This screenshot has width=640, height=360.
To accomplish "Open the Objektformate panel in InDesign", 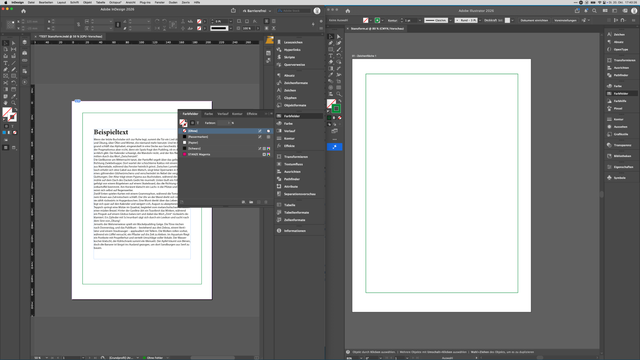I will [295, 105].
